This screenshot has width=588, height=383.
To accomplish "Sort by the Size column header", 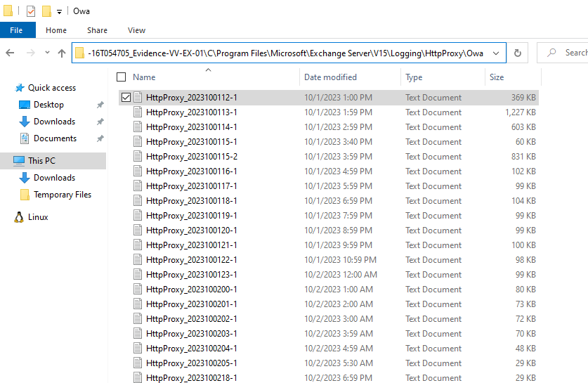I will (x=497, y=77).
